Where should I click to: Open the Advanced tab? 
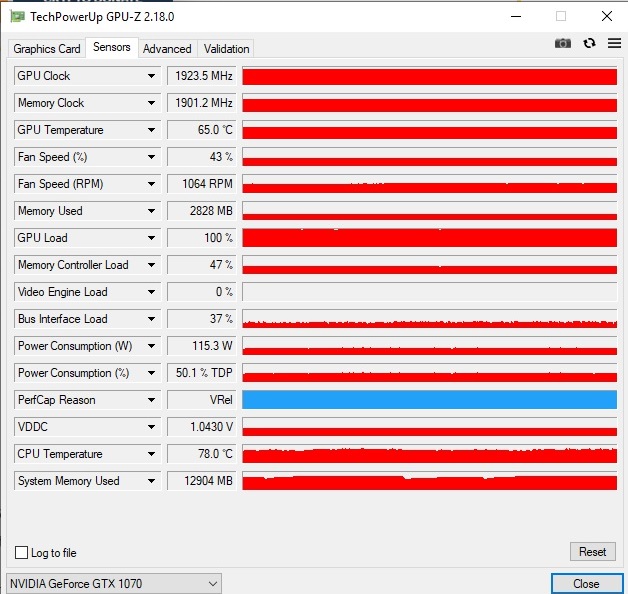167,48
